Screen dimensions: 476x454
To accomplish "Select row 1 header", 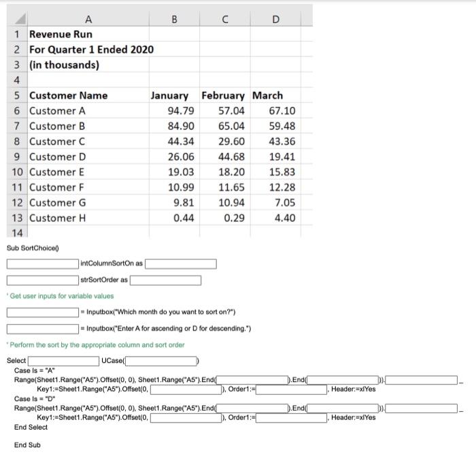I will coord(17,34).
